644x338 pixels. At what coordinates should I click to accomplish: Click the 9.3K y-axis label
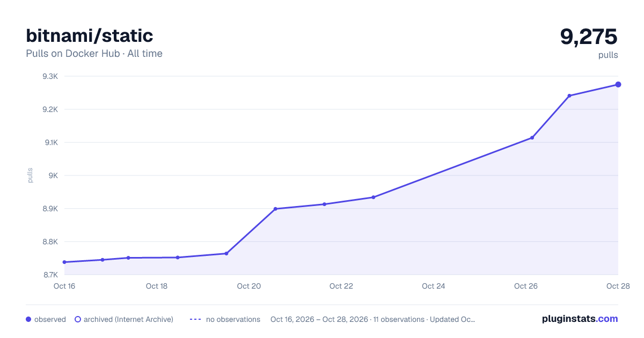tap(50, 76)
